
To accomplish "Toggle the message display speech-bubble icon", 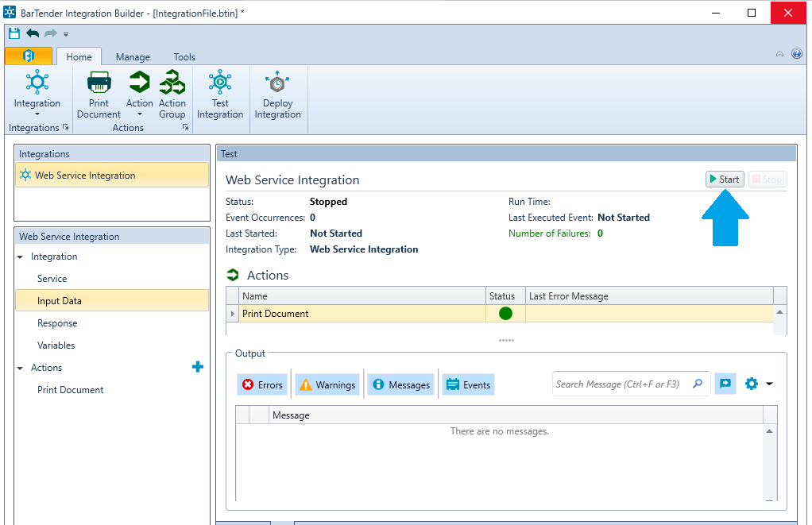I will 725,384.
